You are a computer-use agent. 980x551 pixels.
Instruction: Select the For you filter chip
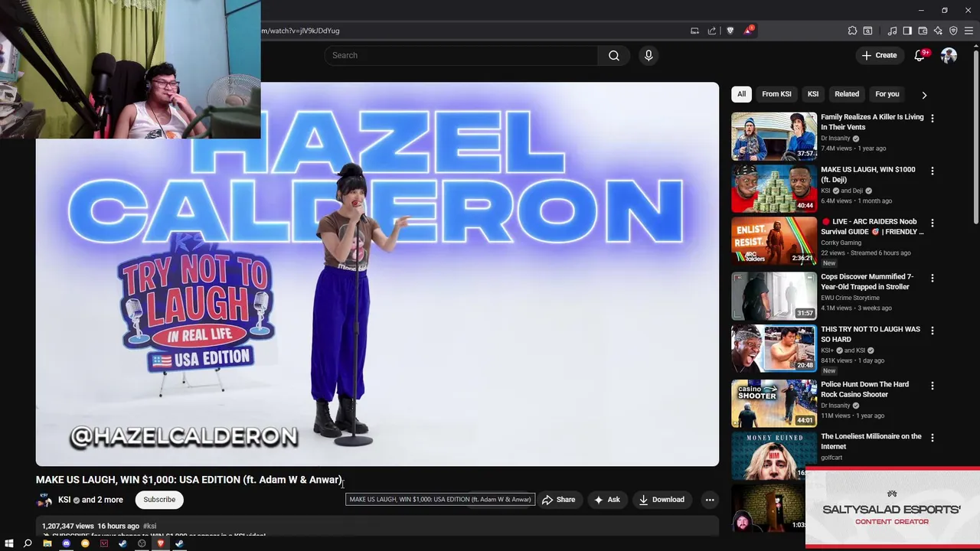[x=887, y=94]
